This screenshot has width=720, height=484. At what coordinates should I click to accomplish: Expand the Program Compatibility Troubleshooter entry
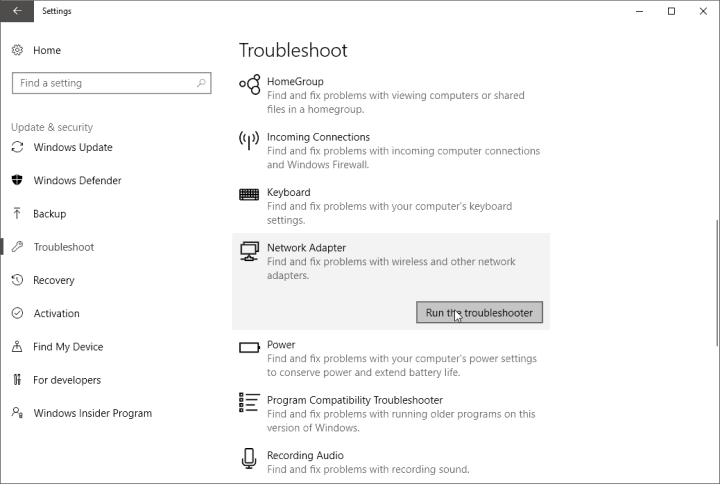354,400
